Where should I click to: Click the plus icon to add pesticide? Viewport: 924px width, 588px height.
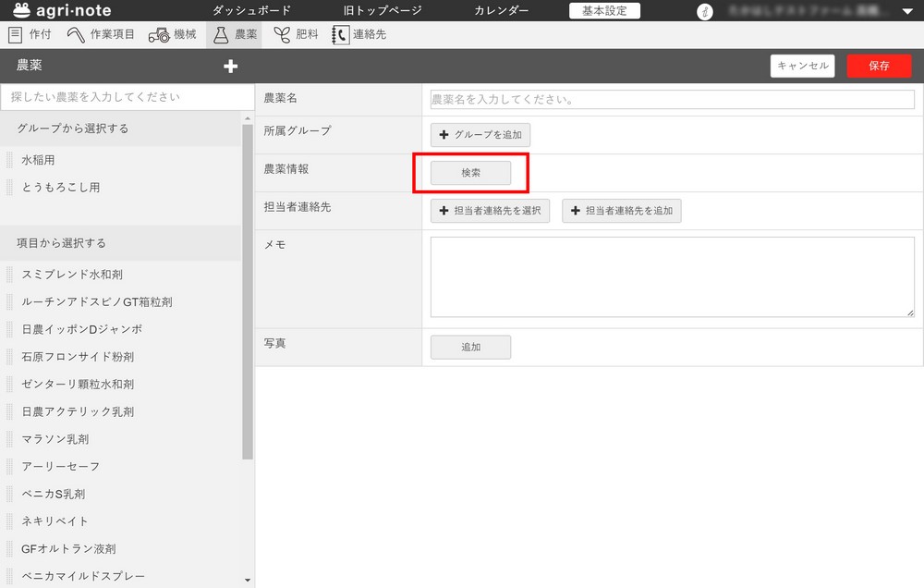click(231, 66)
